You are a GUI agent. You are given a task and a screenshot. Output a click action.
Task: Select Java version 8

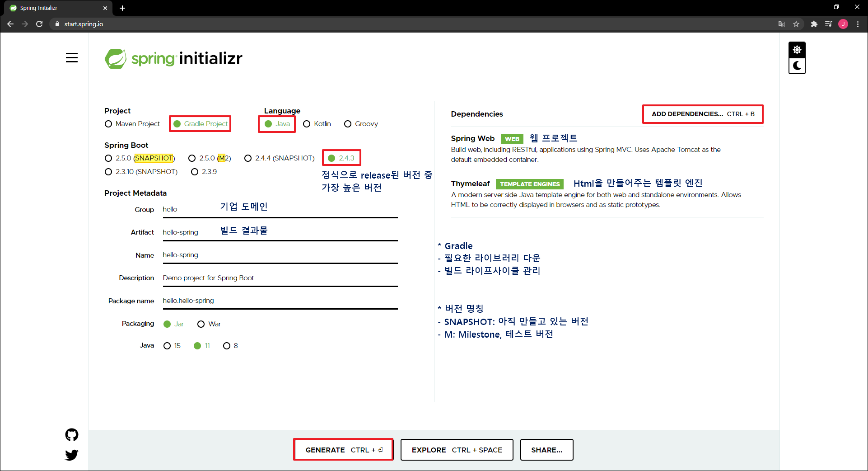pyautogui.click(x=230, y=346)
